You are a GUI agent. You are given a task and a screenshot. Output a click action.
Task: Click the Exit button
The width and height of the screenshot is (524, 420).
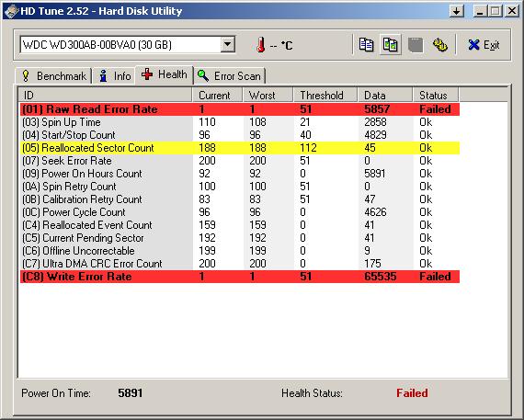coord(484,45)
